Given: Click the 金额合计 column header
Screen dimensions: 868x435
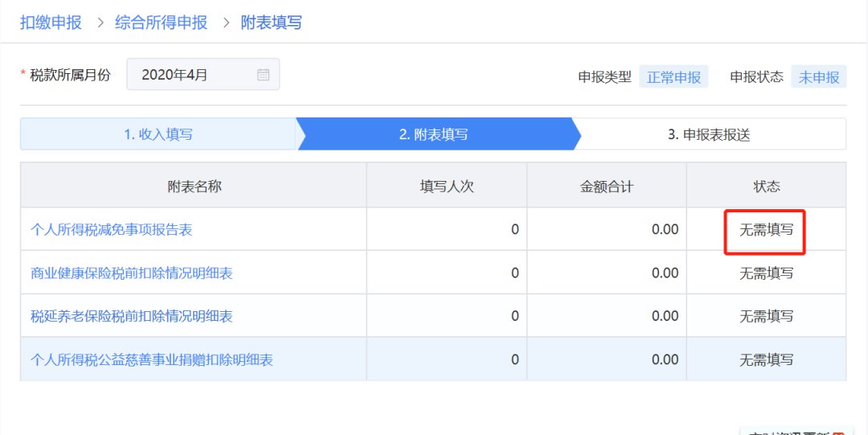Looking at the screenshot, I should [x=607, y=187].
